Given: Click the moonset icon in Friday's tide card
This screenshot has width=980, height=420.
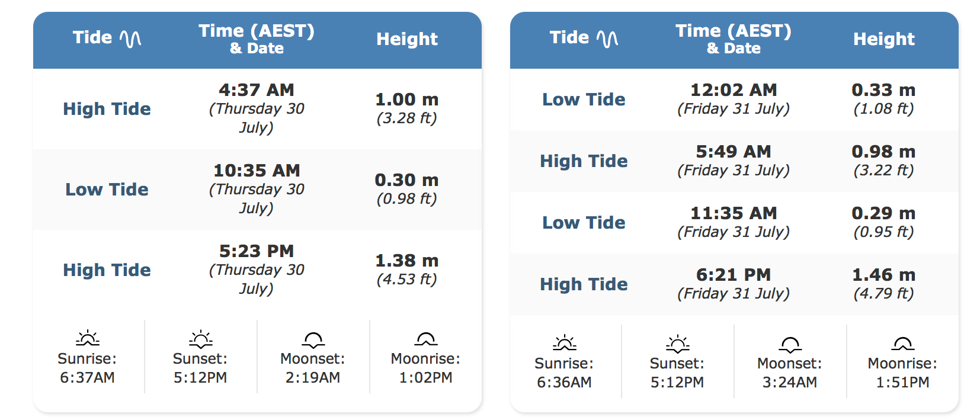Looking at the screenshot, I should tap(790, 344).
